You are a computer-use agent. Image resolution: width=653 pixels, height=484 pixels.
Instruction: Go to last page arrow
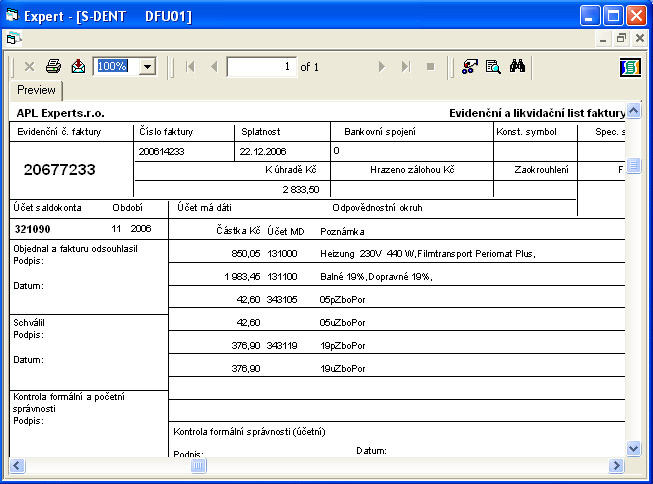click(x=405, y=66)
